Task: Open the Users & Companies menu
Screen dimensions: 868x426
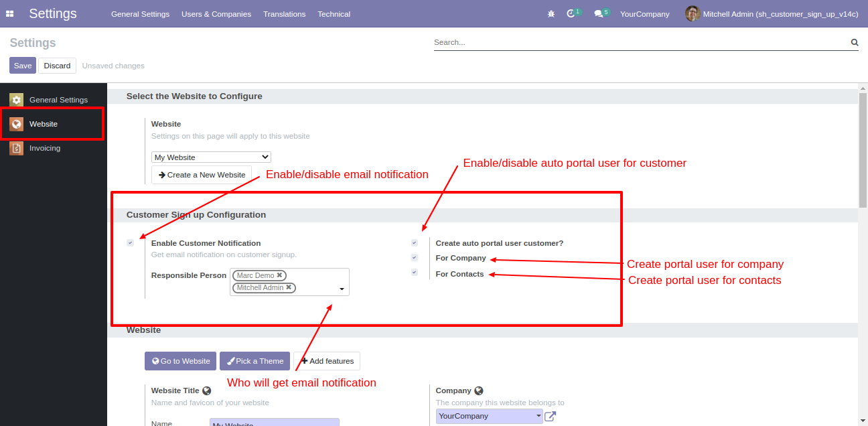Action: click(216, 14)
